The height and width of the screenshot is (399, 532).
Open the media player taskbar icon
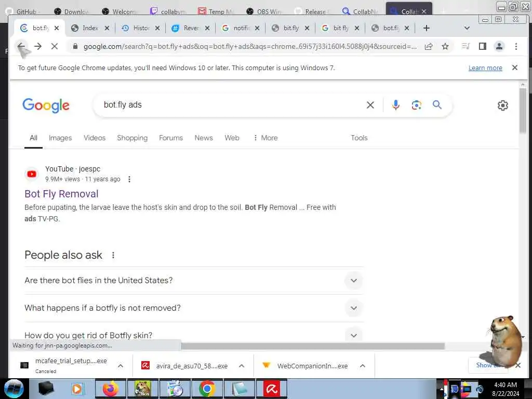pyautogui.click(x=78, y=389)
